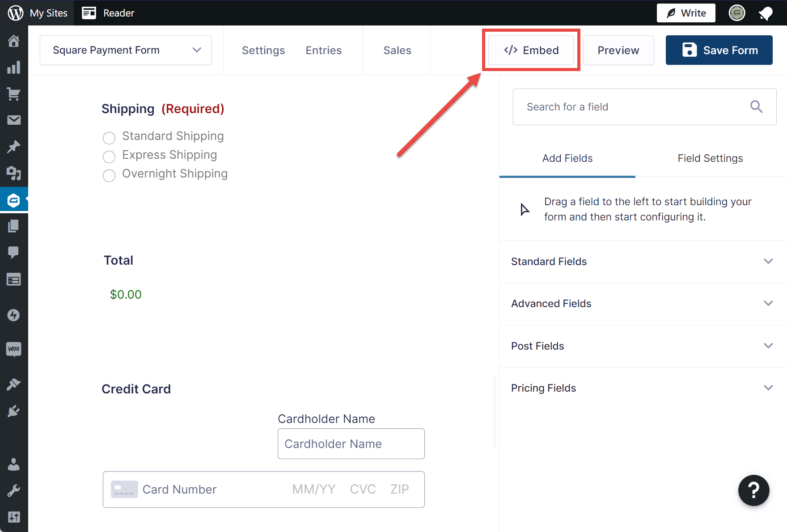Viewport: 787px width, 532px height.
Task: Open the Gravity Forms sidebar icon
Action: (x=14, y=199)
